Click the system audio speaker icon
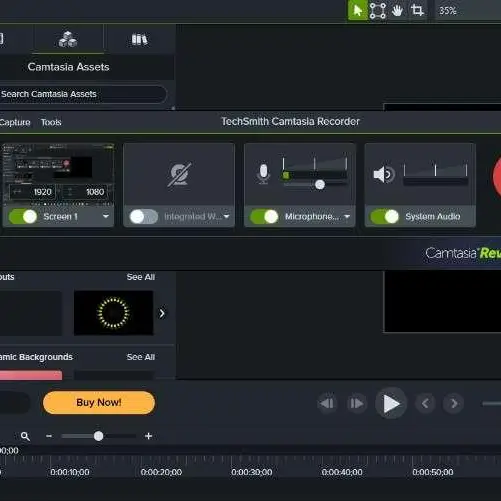This screenshot has width=501, height=501. (384, 174)
